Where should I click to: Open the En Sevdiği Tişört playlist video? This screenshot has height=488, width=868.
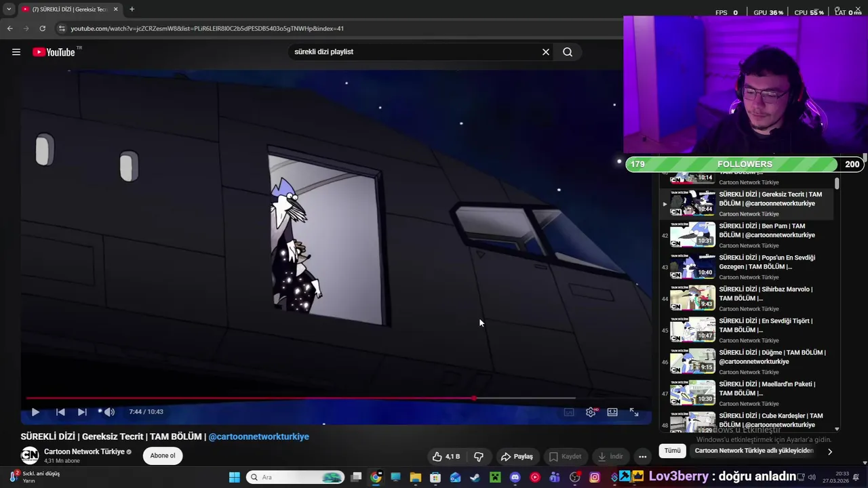(746, 330)
